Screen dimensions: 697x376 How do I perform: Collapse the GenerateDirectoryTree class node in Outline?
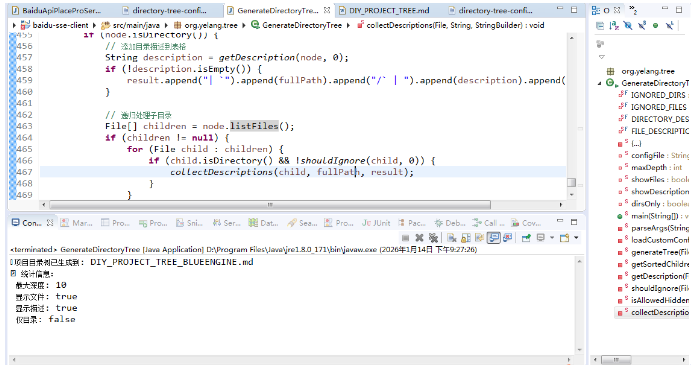599,83
